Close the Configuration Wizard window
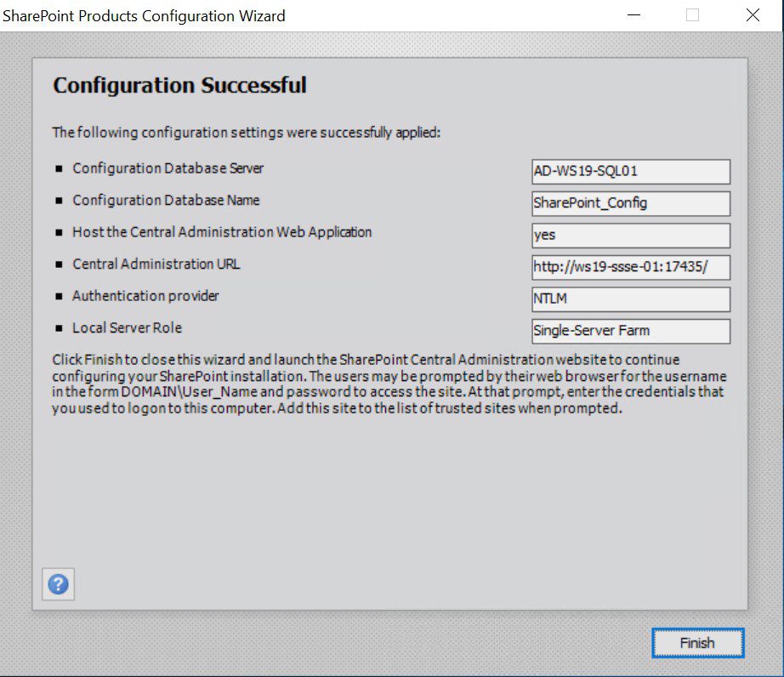 click(x=753, y=15)
